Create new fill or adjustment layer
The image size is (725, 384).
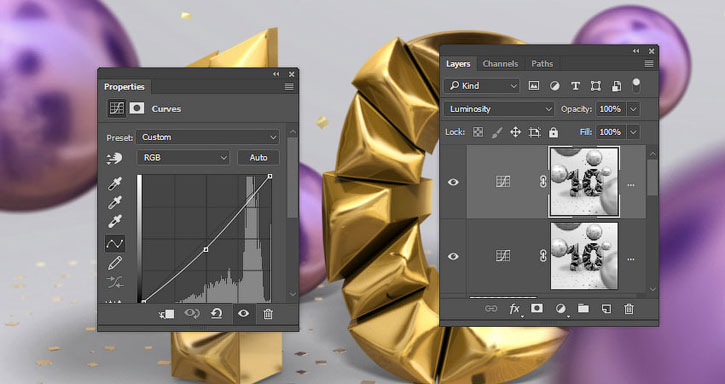pos(560,309)
